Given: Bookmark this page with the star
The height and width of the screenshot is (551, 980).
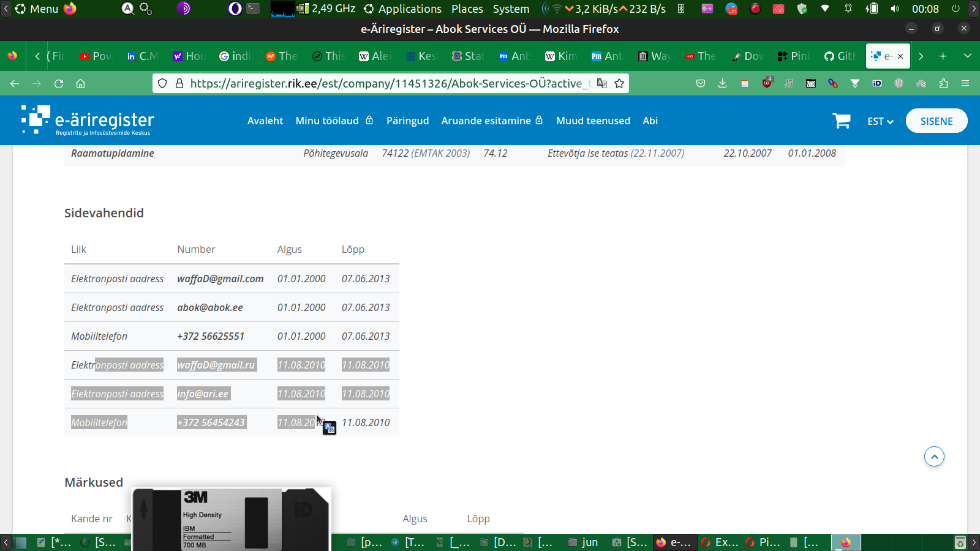Looking at the screenshot, I should tap(619, 83).
